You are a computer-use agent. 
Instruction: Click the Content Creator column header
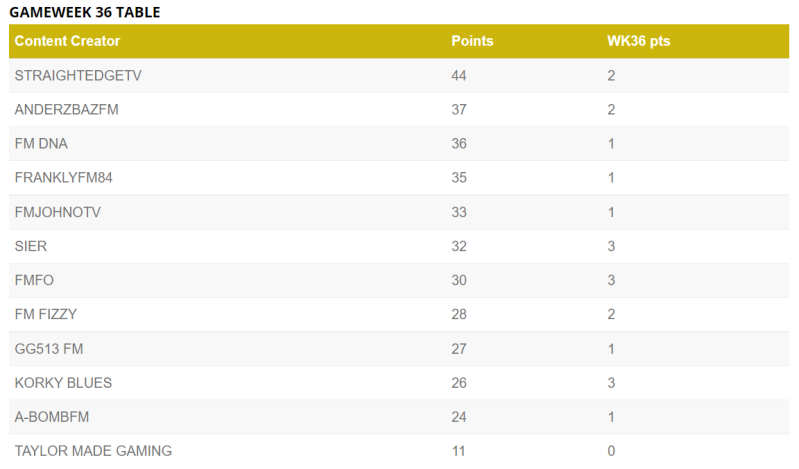tap(67, 41)
